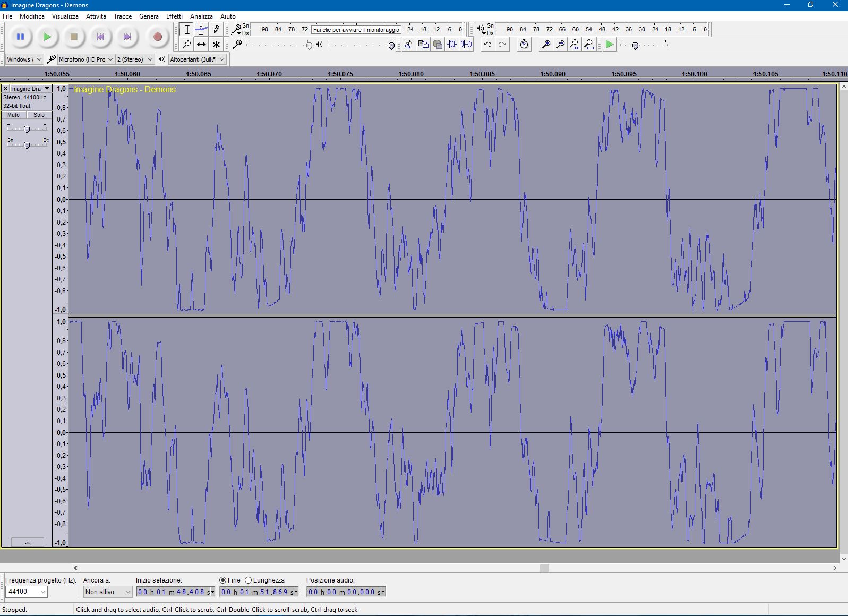Open the Tracce menu
Image resolution: width=848 pixels, height=616 pixels.
[123, 16]
